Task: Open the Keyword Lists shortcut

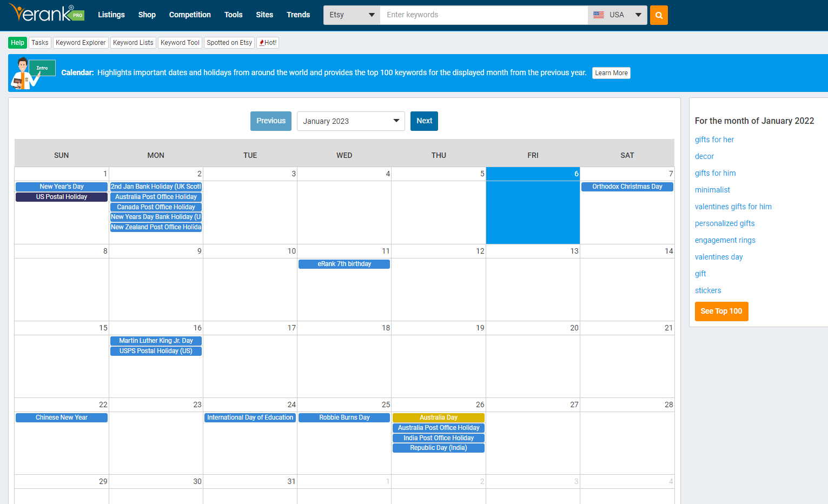Action: pos(133,43)
